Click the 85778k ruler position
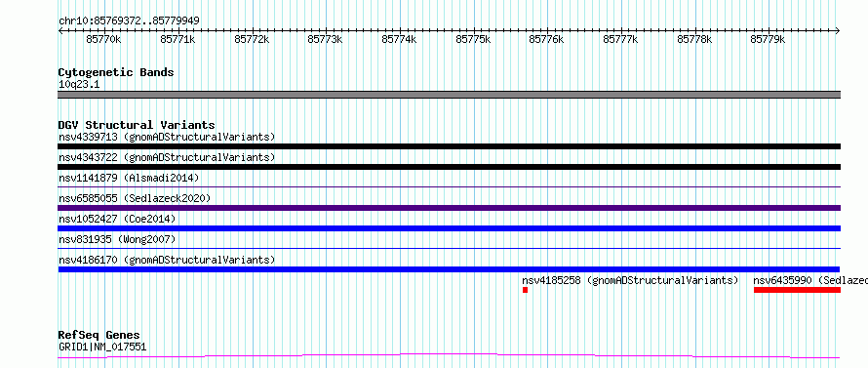Viewport: 868px width, 368px height. point(694,39)
